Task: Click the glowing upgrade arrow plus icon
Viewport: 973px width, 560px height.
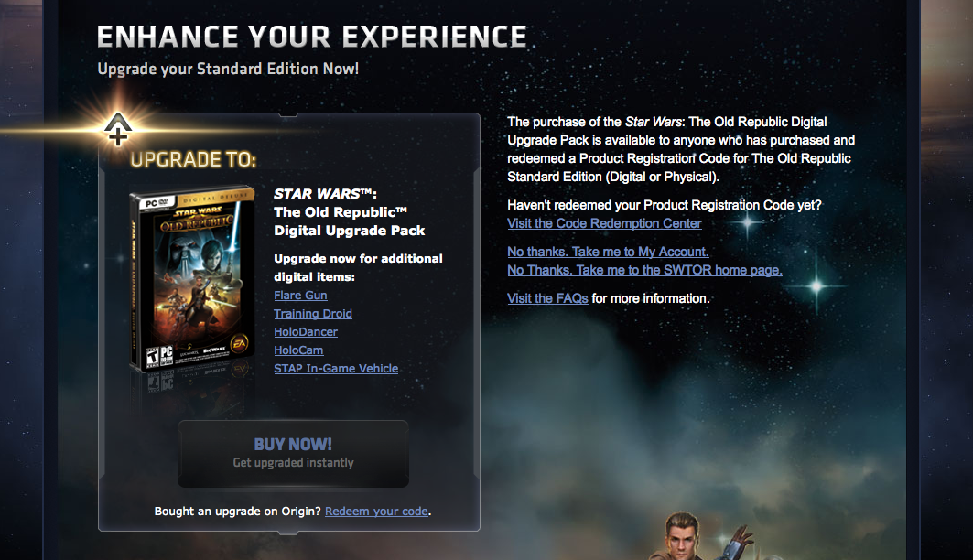Action: 117,130
